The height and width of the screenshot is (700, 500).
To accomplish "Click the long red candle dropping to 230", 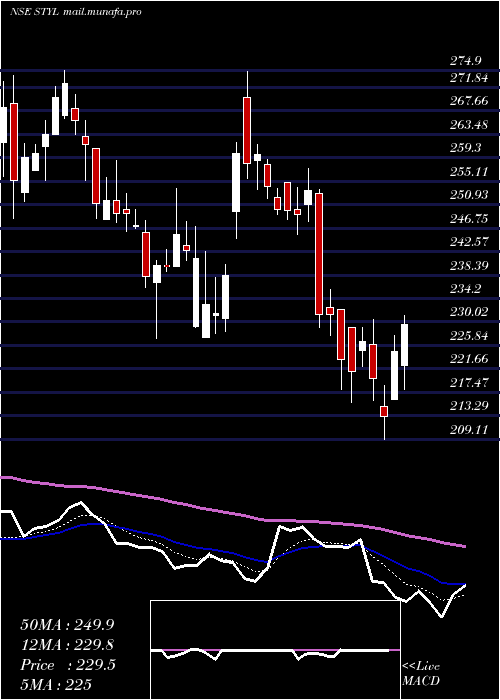I will click(x=319, y=254).
